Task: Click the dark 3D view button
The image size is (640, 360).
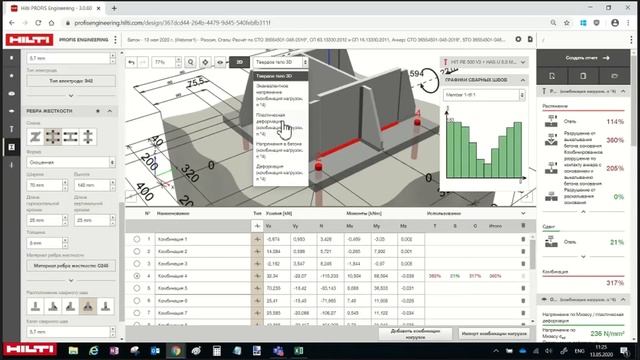Action: click(x=240, y=62)
